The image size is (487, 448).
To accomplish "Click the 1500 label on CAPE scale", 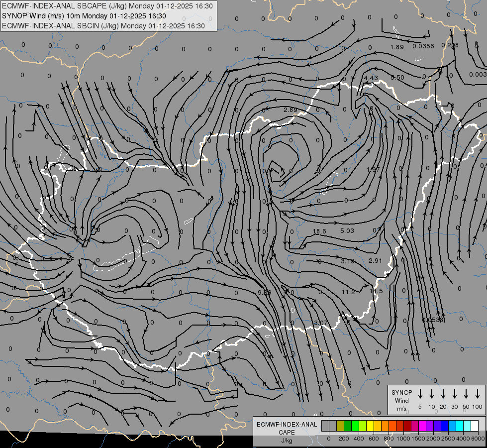I will click(418, 439).
